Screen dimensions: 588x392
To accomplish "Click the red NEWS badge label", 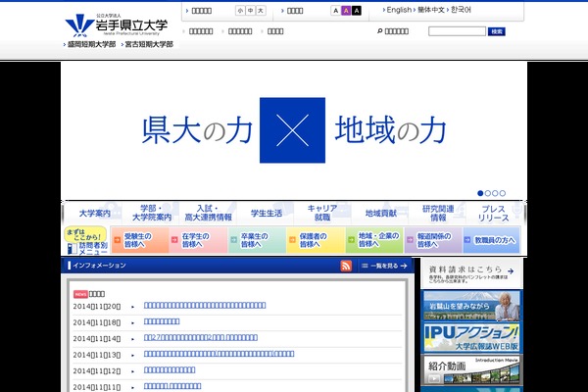I will click(80, 294).
